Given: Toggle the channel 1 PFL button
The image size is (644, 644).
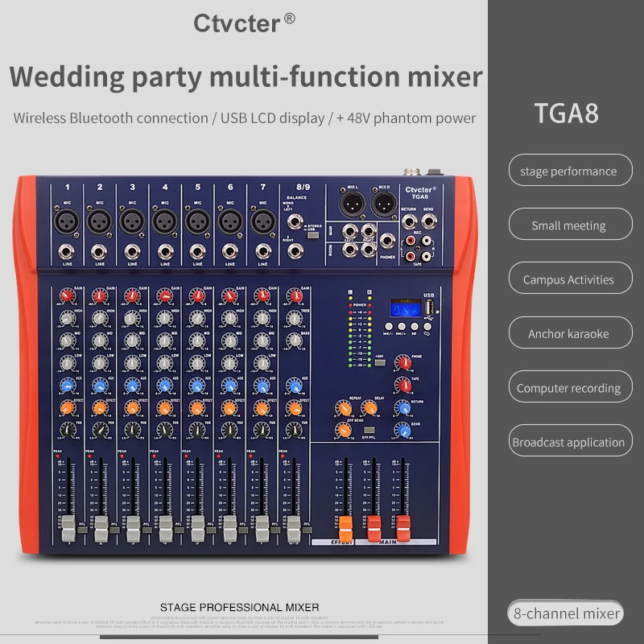Looking at the screenshot, I should pyautogui.click(x=83, y=530).
